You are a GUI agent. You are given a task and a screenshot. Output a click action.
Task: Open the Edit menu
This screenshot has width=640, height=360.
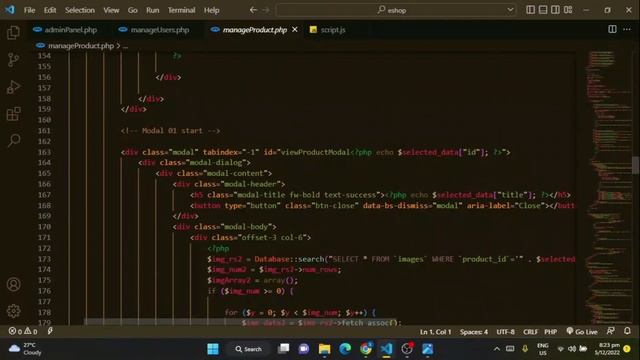(50, 10)
